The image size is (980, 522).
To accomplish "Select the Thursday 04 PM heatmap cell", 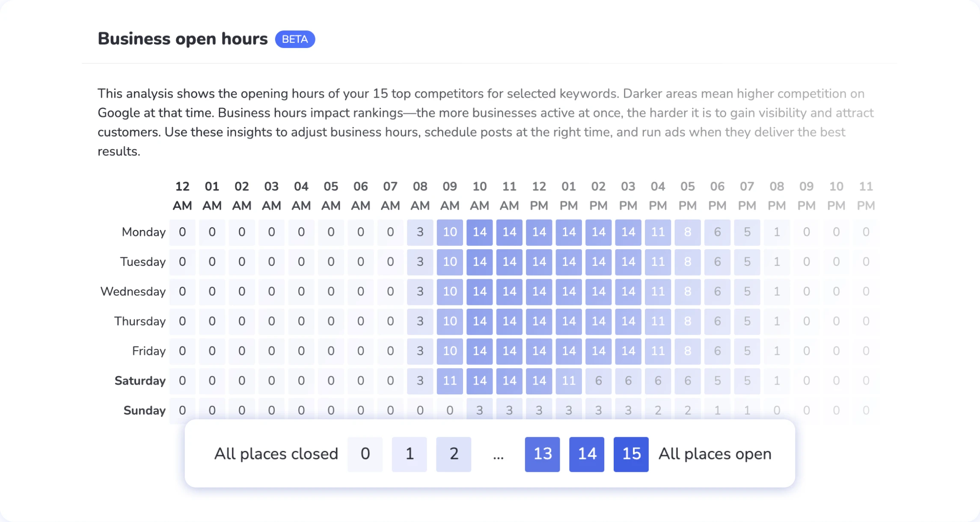I will 658,321.
